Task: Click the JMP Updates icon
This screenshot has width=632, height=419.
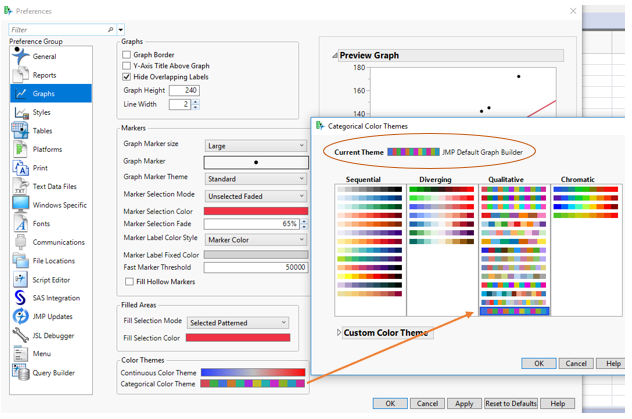Action: pyautogui.click(x=20, y=316)
